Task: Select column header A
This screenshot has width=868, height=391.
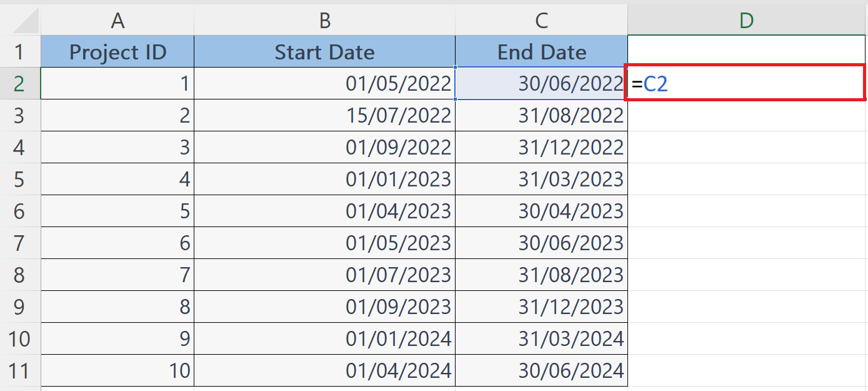Action: coord(116,19)
